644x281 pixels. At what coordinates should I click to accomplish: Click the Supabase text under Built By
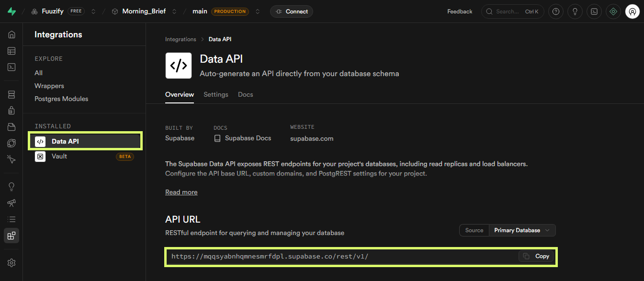(180, 138)
